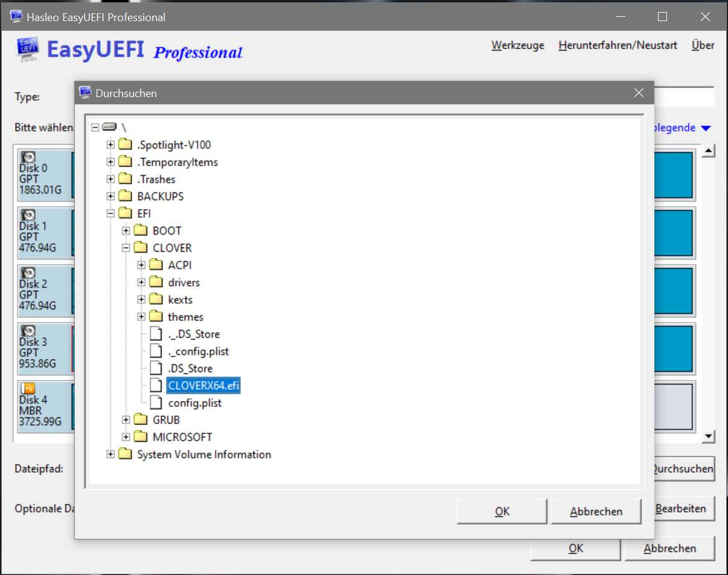Select the drivers folder label
The height and width of the screenshot is (575, 728).
click(184, 282)
